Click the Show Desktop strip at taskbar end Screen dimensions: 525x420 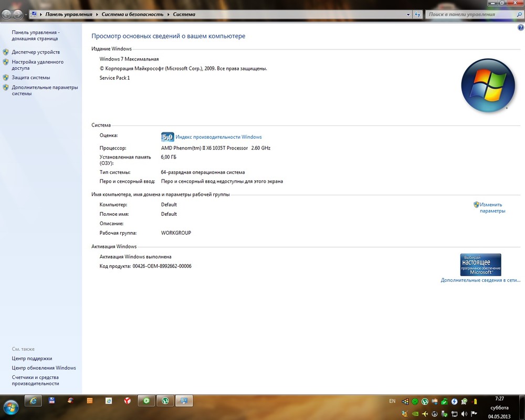(x=522, y=407)
